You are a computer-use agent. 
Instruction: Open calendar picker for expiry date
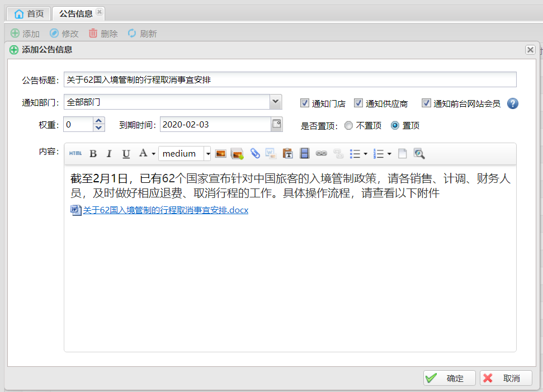[x=277, y=124]
